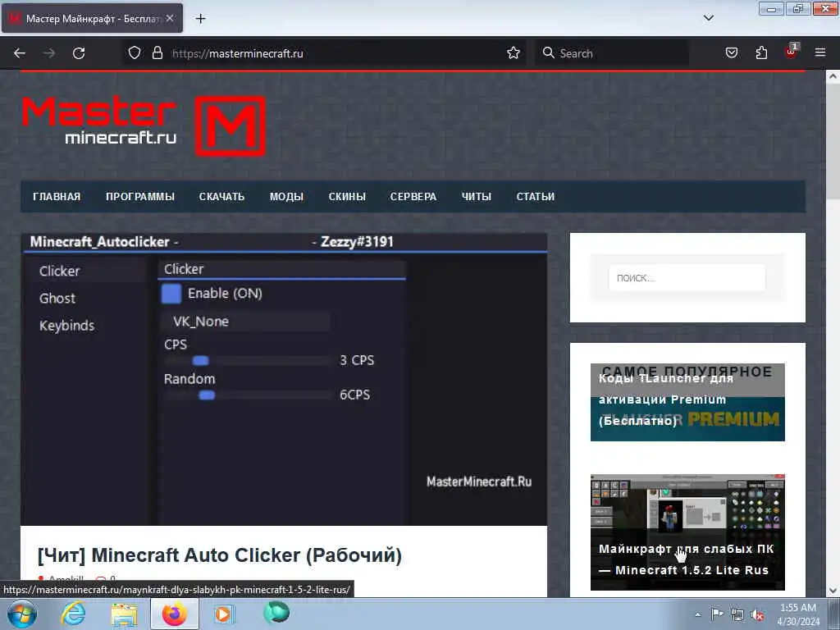Image resolution: width=840 pixels, height=630 pixels.
Task: Click the site security padlock icon
Action: tap(157, 52)
